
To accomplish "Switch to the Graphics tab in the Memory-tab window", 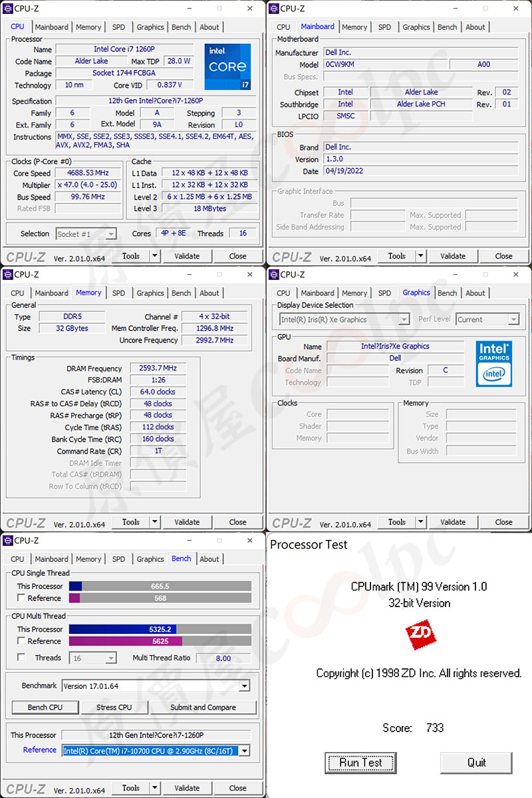I will [x=150, y=293].
